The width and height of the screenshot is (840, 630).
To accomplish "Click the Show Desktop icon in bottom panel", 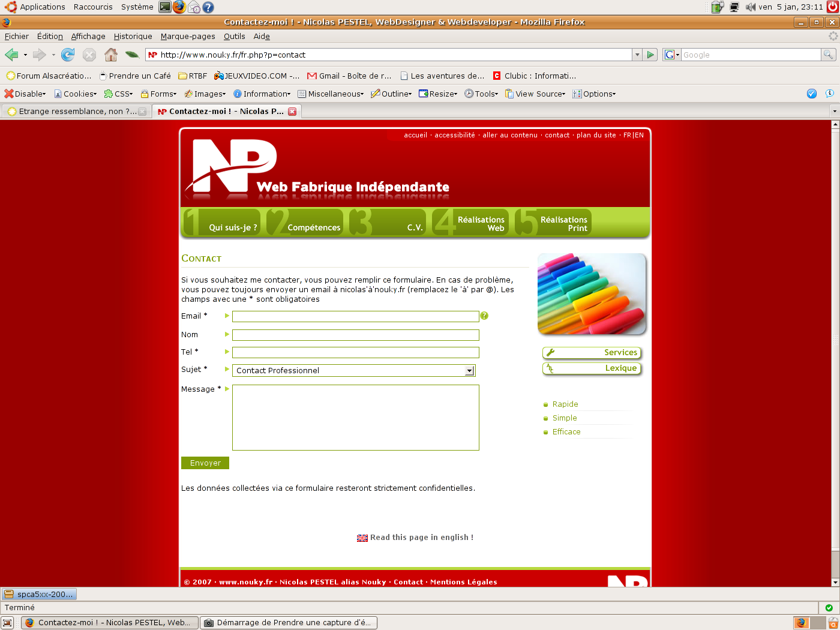I will [x=8, y=623].
